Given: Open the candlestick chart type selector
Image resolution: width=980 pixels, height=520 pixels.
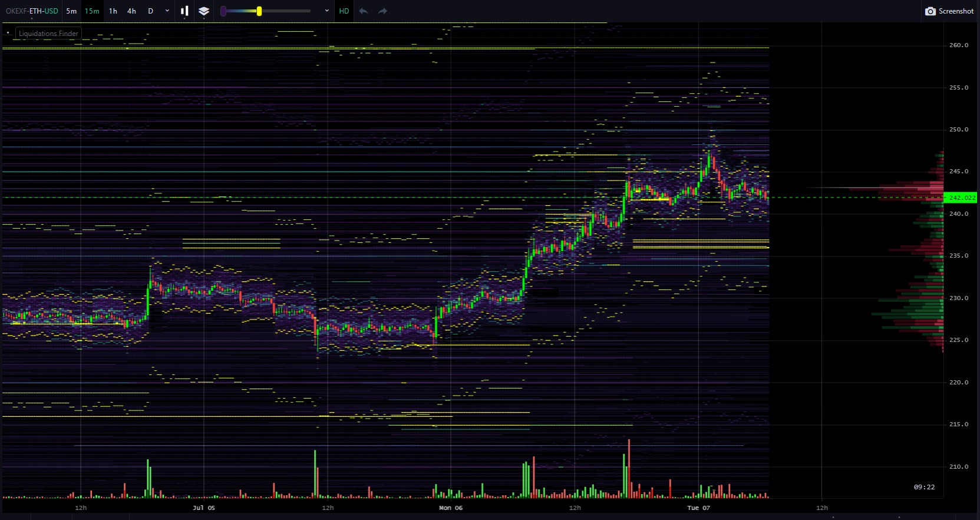Looking at the screenshot, I should (x=184, y=11).
